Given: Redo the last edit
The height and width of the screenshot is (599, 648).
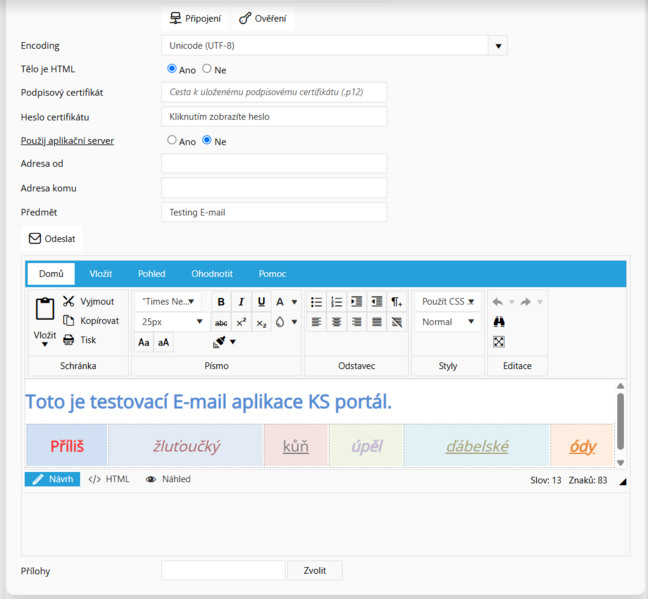Looking at the screenshot, I should click(526, 302).
